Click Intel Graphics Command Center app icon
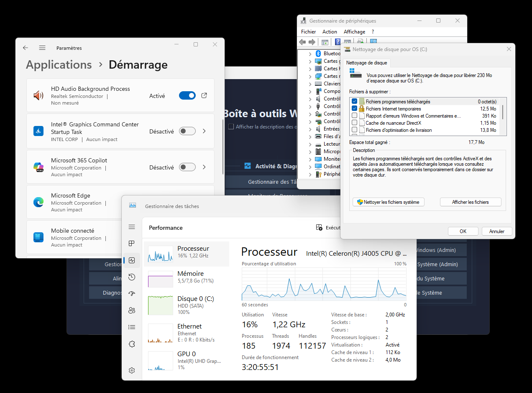Image resolution: width=532 pixels, height=393 pixels. [38, 131]
